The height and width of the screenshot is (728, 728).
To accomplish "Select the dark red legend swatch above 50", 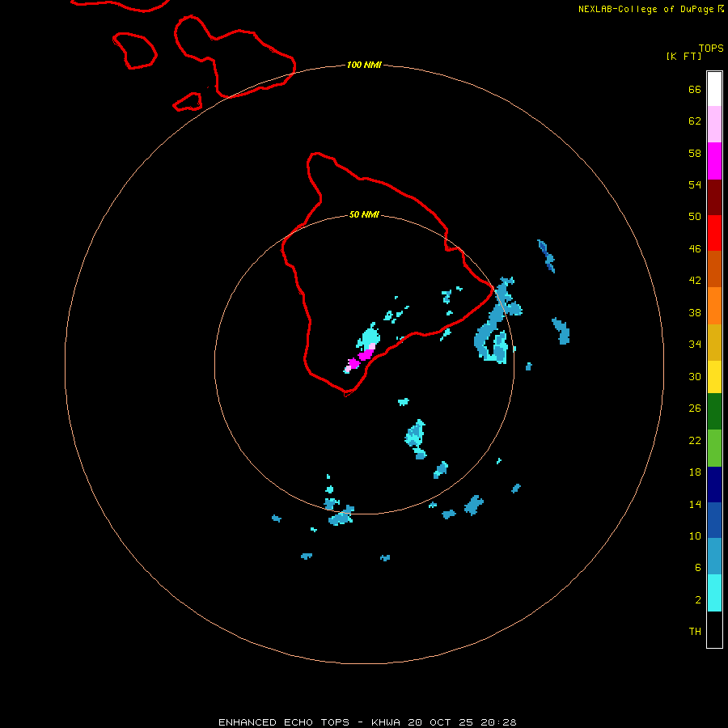I will click(714, 197).
